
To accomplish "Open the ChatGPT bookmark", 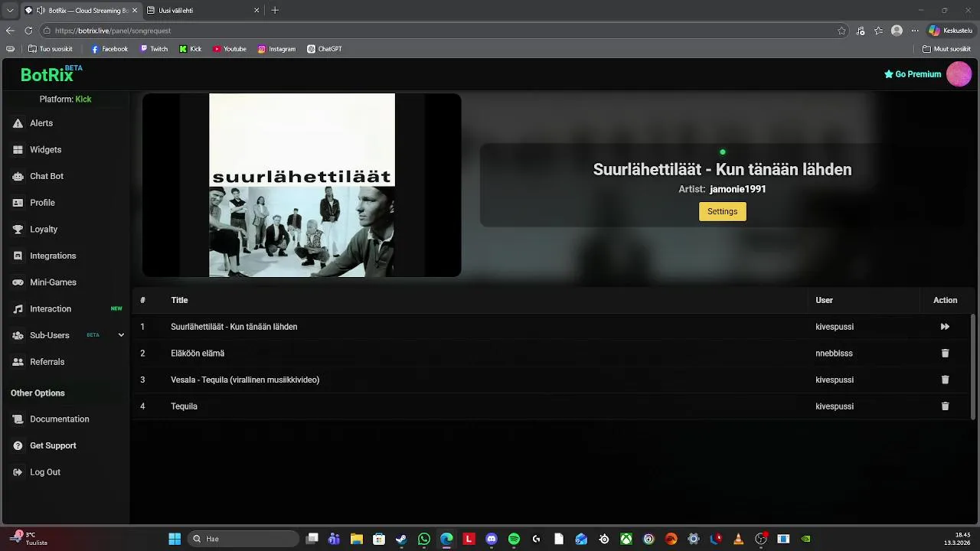I will (325, 49).
